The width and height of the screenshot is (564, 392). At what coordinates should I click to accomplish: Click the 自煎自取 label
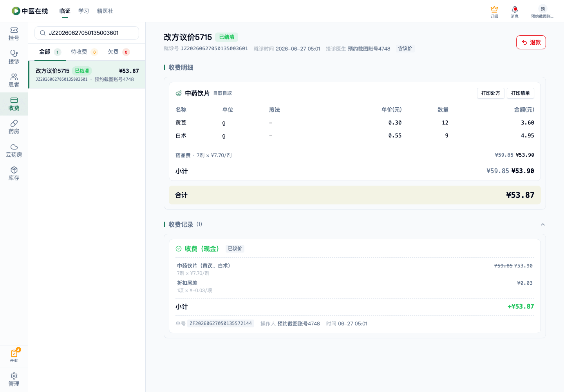(222, 93)
